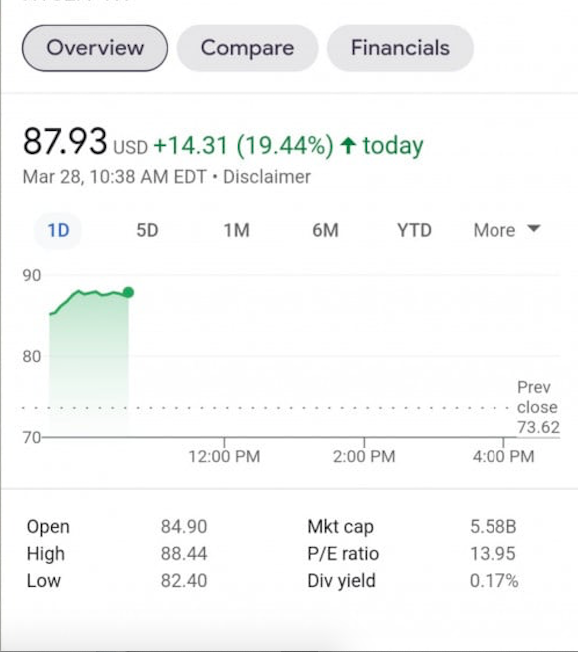Choose the 6M chart range
Screen dimensions: 578x652
(326, 230)
